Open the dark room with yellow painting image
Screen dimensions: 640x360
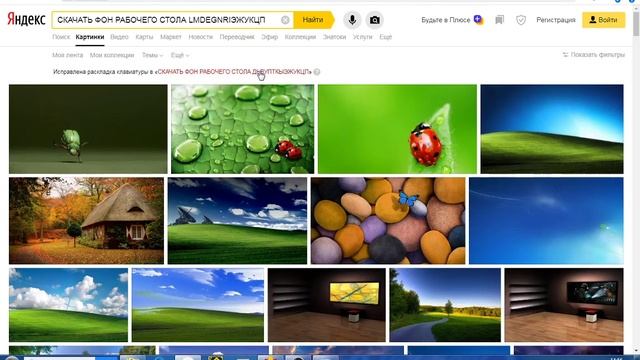[327, 305]
